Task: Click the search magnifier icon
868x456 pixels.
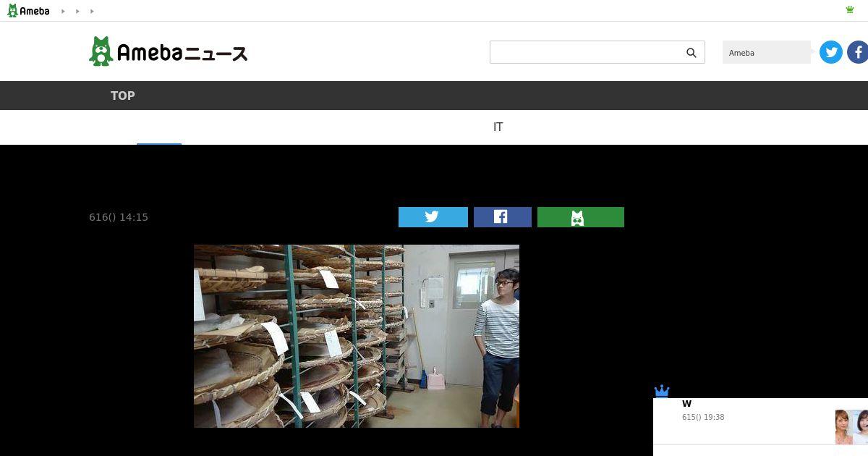Action: tap(692, 52)
